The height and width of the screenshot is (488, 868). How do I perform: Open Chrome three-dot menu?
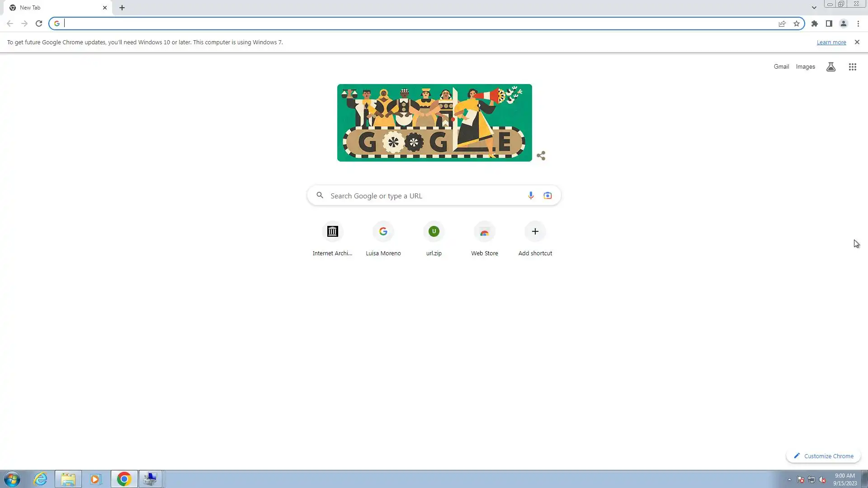tap(858, 23)
